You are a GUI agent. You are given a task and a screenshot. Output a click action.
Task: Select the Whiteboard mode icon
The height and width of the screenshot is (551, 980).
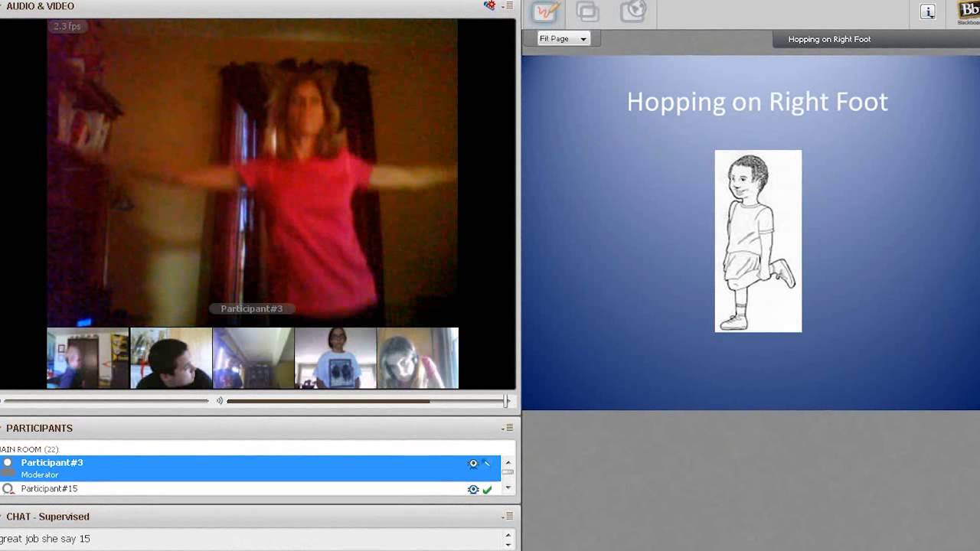(x=545, y=11)
